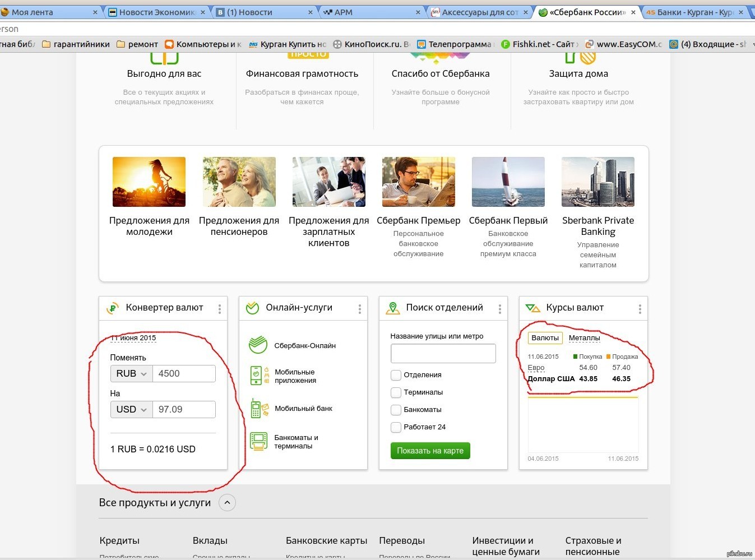Image resolution: width=755 pixels, height=560 pixels.
Task: Click the amount field showing 4500
Action: (x=184, y=373)
